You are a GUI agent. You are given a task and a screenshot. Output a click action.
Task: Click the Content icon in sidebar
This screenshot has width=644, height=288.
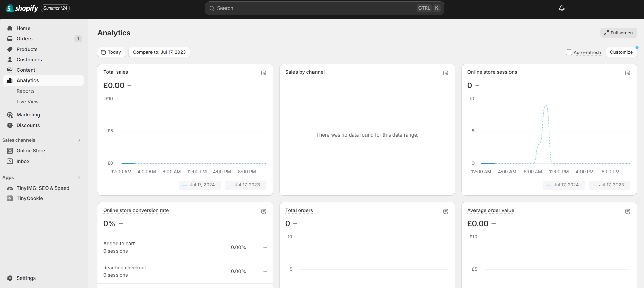(10, 70)
